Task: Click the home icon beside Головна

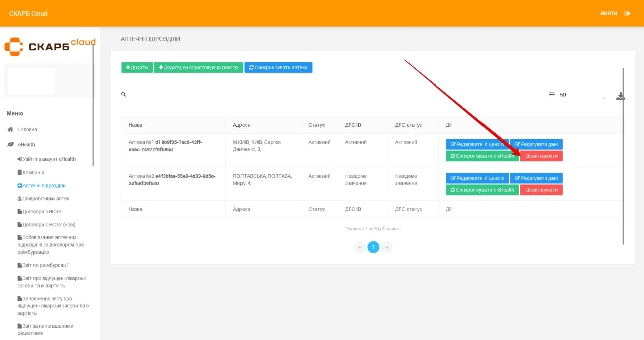Action: (x=10, y=129)
